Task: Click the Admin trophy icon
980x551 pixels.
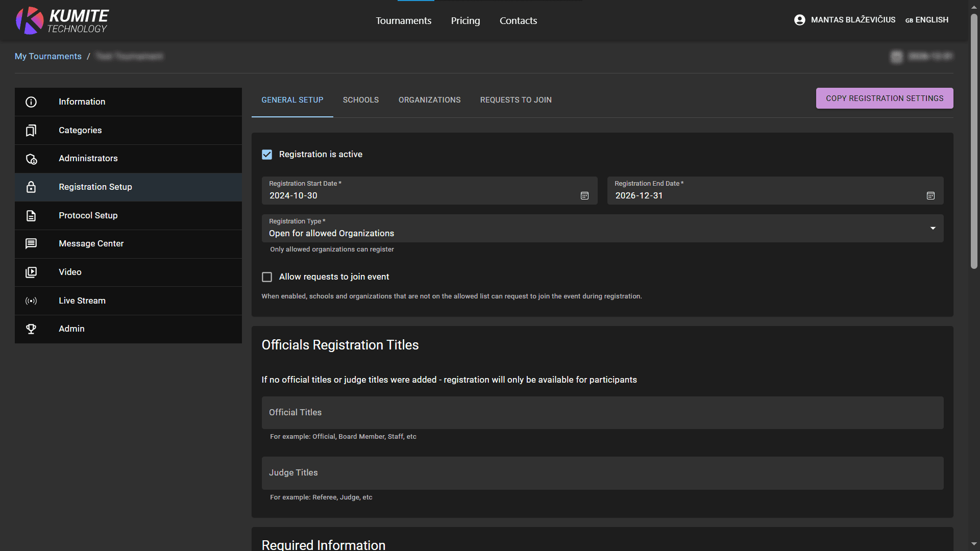Action: click(31, 329)
